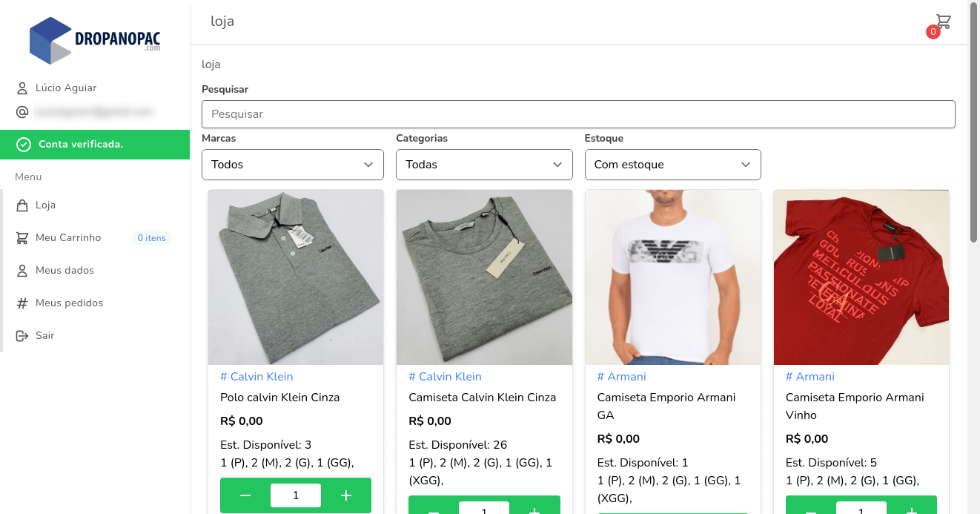Open the red Armani Vinho t-shirt image
Screen dimensions: 980x514
(861, 277)
